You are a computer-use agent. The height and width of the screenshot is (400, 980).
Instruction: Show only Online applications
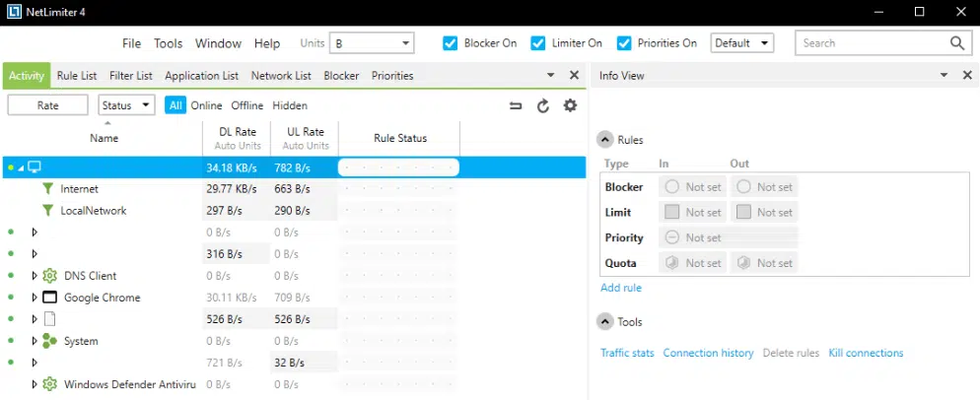[x=206, y=105]
